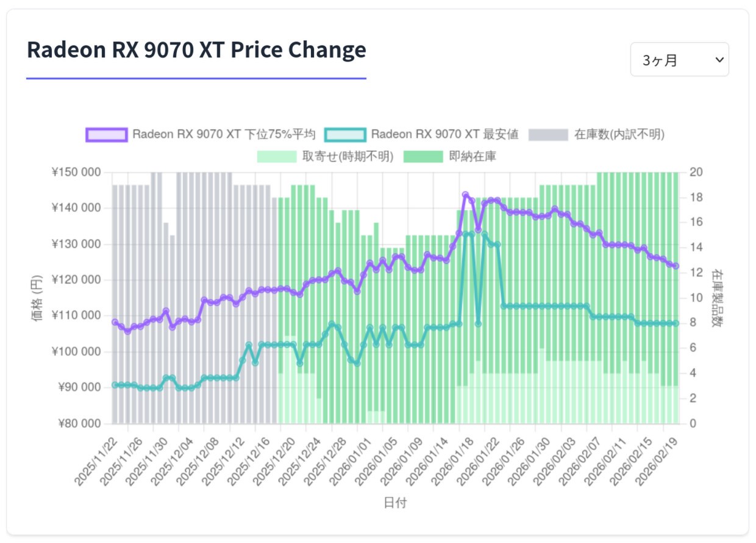The width and height of the screenshot is (756, 543).
Task: Click the purple 下位75%平均 legend swatch
Action: [x=107, y=134]
